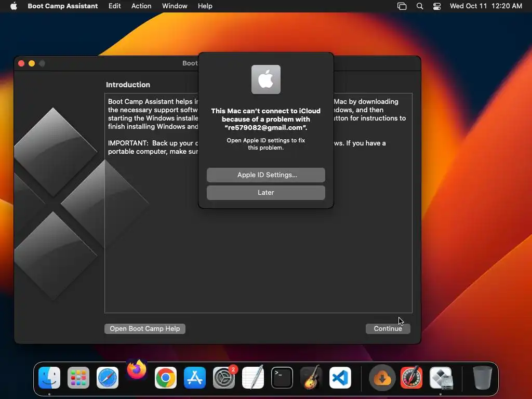
Task: Open the Action menu
Action: (141, 6)
